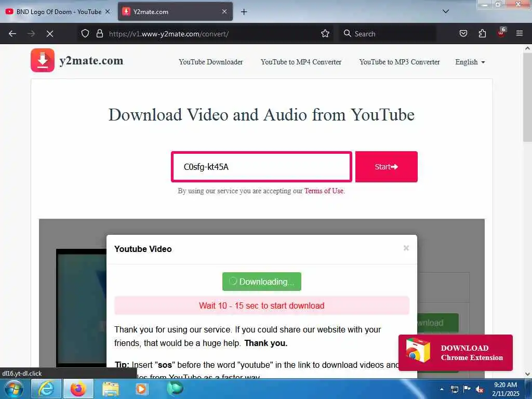
Task: Click the green round taskbar app icon
Action: pyautogui.click(x=175, y=388)
